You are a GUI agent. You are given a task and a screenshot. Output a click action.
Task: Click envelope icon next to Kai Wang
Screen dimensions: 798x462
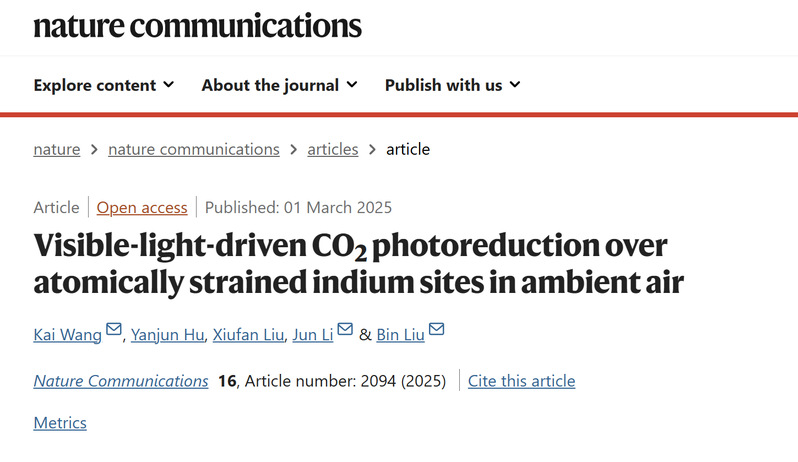click(x=114, y=330)
